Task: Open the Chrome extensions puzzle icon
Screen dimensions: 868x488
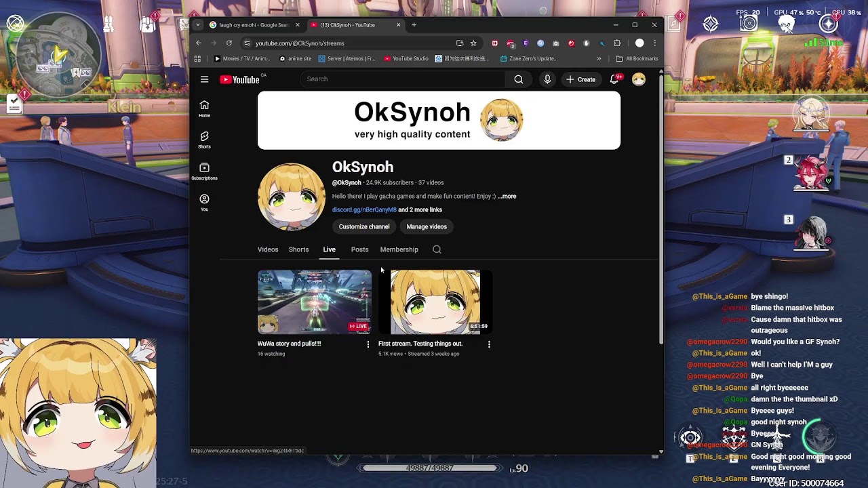Action: (x=617, y=43)
